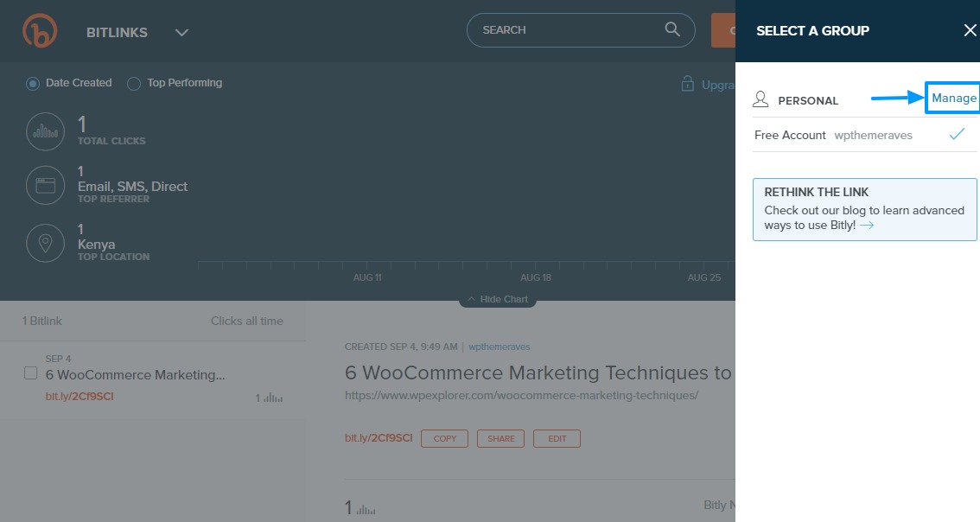980x522 pixels.
Task: Open the Clicks all time sort option
Action: coord(246,321)
